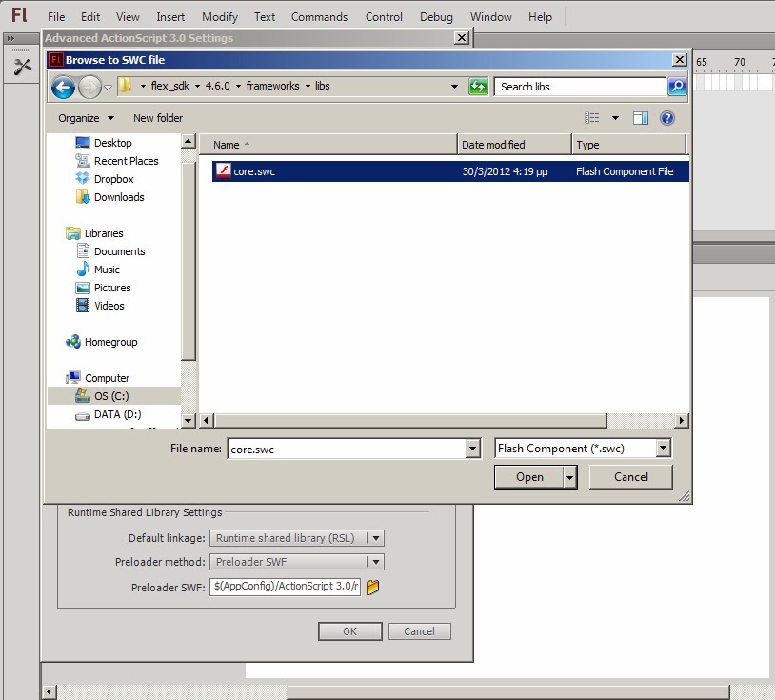Viewport: 775px width, 700px height.
Task: Open Pictures library
Action: point(112,288)
